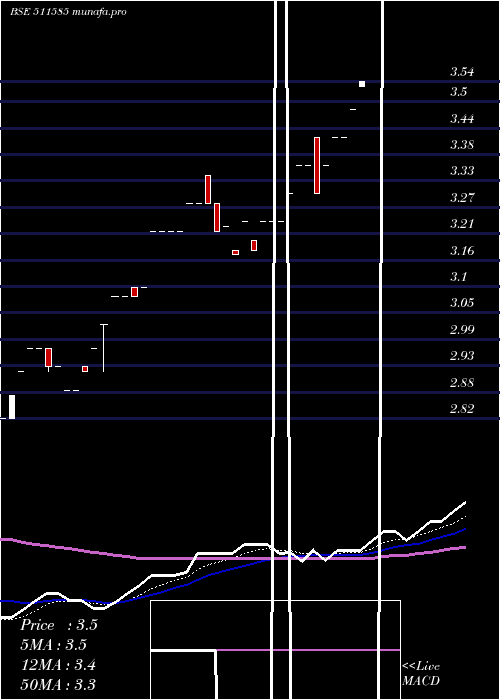The width and height of the screenshot is (500, 700).
Task: Click the small white candle at 3.54
Action: 362,84
